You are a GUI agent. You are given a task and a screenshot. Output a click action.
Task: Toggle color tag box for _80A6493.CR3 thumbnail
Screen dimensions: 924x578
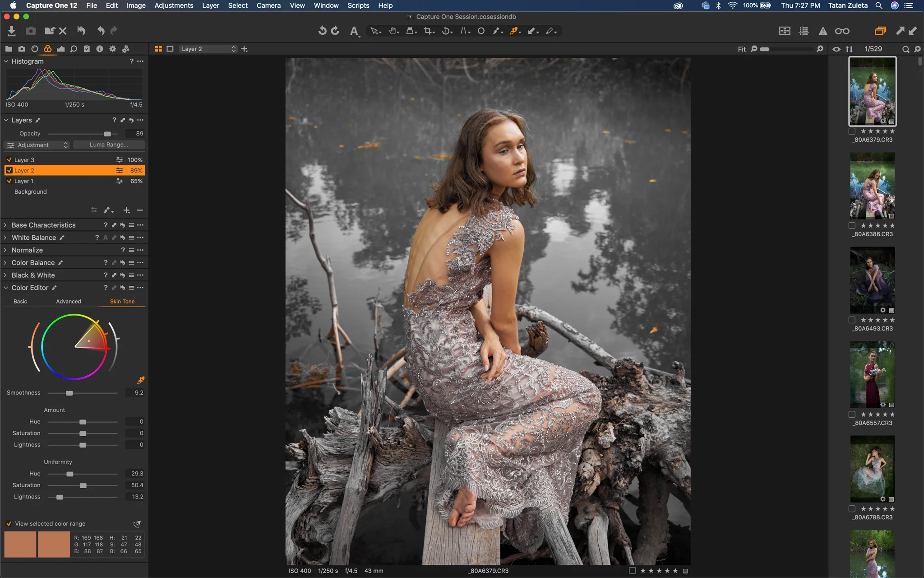pos(852,320)
